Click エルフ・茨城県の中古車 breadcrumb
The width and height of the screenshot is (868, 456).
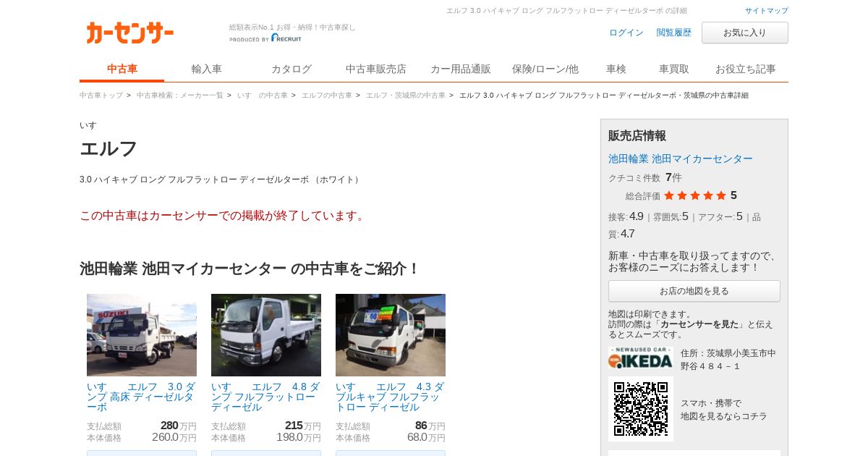pyautogui.click(x=406, y=96)
